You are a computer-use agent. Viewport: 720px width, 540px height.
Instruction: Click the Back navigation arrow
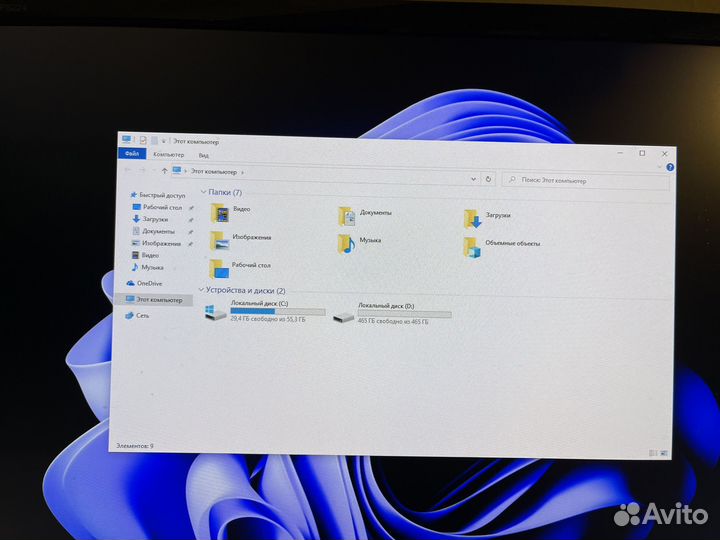click(x=128, y=169)
